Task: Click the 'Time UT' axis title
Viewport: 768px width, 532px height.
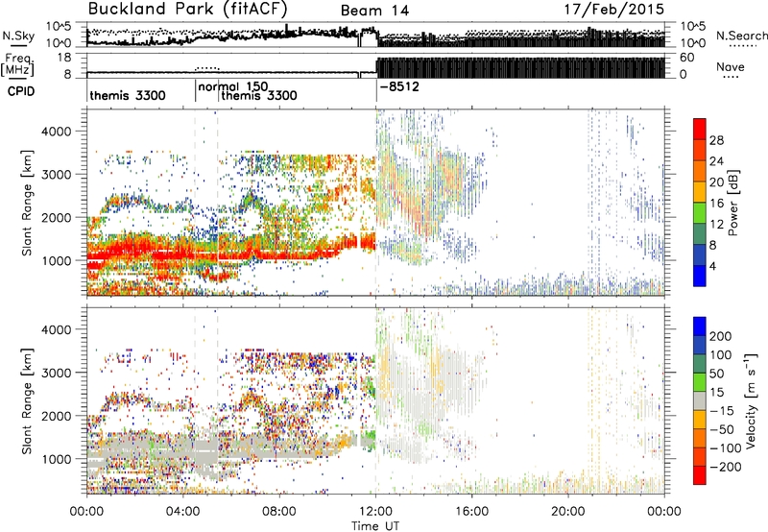Action: (x=375, y=525)
